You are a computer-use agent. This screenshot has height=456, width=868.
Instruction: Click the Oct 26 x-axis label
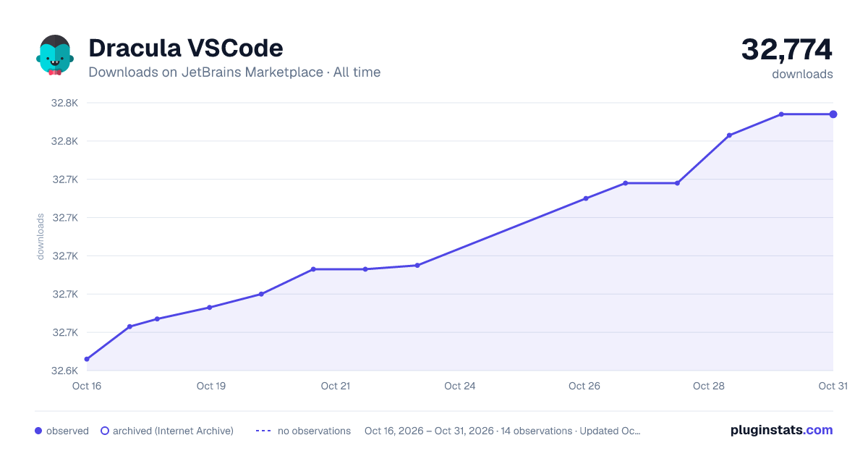coord(584,386)
